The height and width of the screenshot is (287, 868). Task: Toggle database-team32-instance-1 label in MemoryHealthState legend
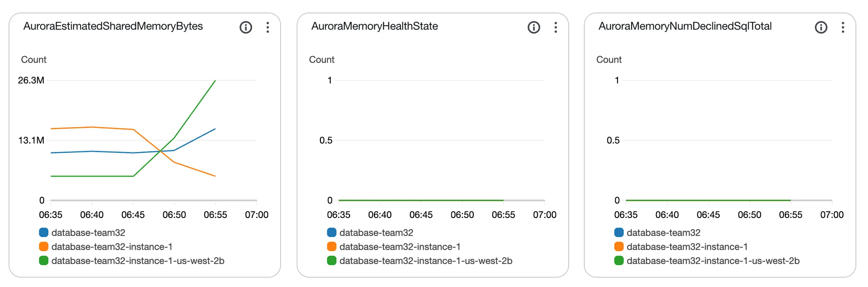[x=400, y=246]
